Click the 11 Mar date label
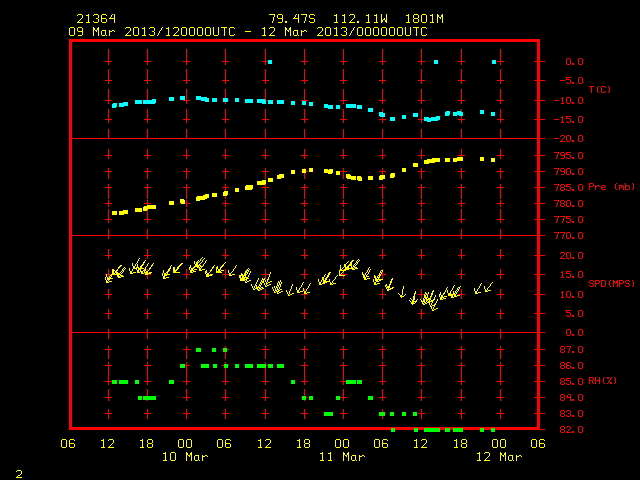Viewport: 640px width, 480px height. 342,457
